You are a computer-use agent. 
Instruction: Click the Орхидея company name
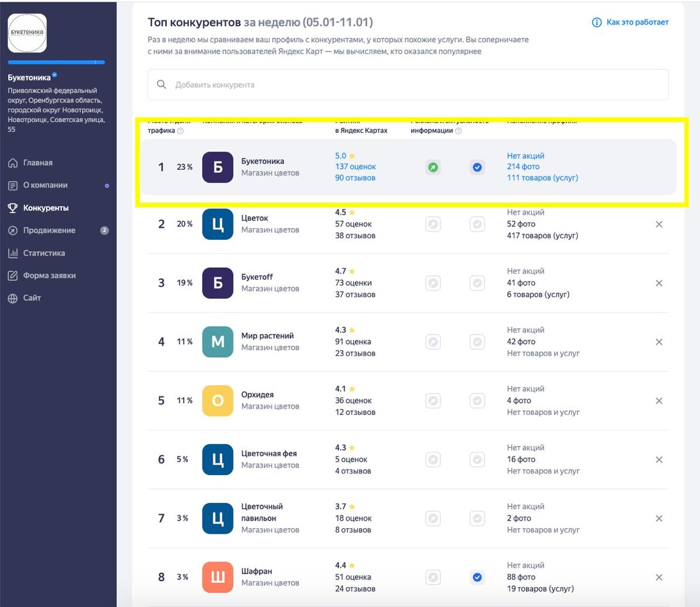[257, 395]
